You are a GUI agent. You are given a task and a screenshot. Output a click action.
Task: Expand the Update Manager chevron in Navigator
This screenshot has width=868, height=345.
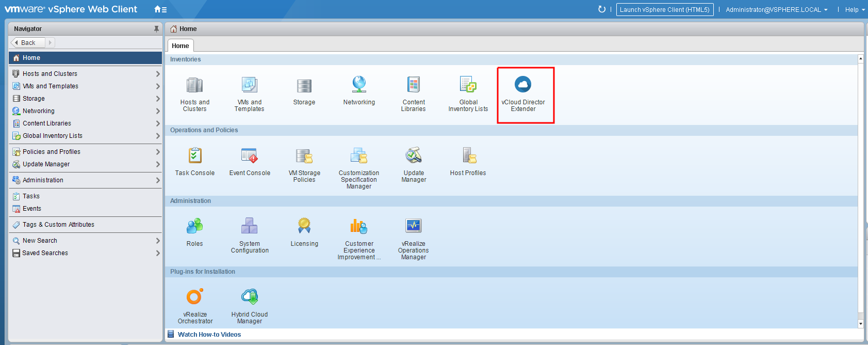point(158,164)
